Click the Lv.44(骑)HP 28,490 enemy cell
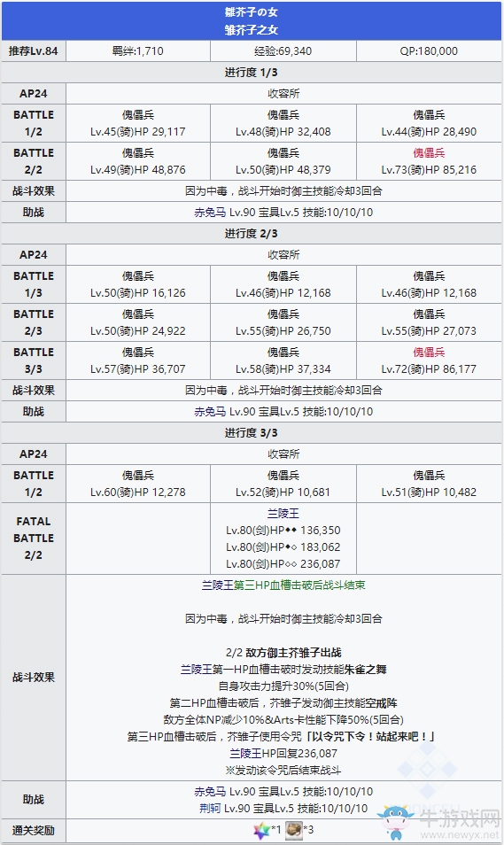The height and width of the screenshot is (845, 504). (429, 123)
